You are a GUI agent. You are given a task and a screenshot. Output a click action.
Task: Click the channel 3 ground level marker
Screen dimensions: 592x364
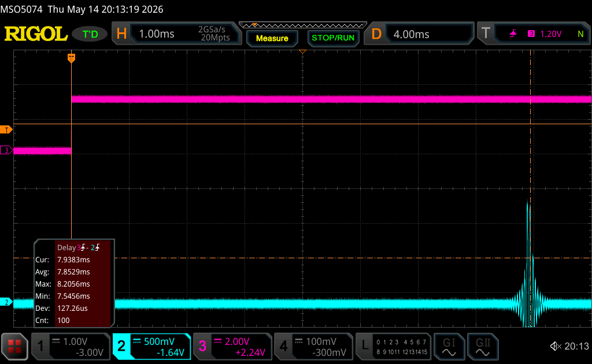tap(6, 150)
